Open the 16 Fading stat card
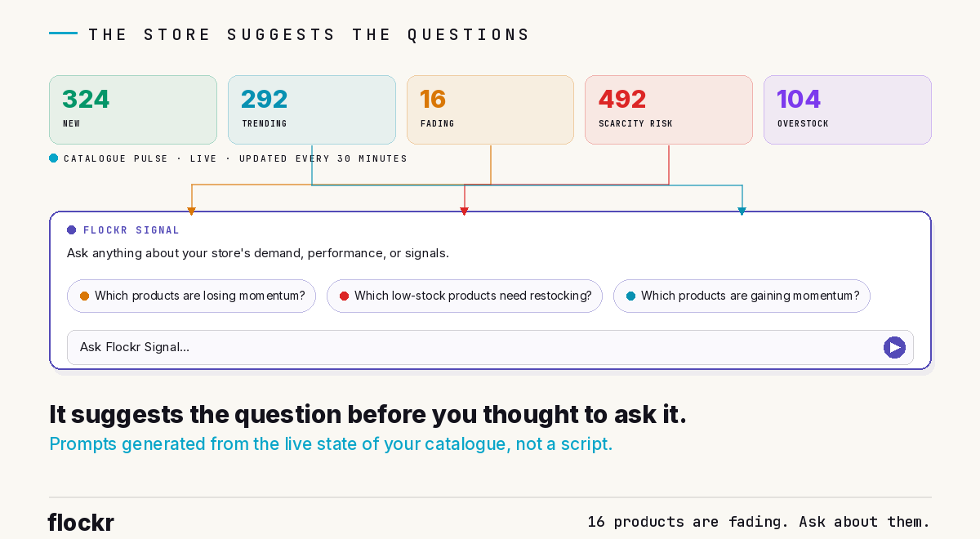980x539 pixels. tap(490, 109)
